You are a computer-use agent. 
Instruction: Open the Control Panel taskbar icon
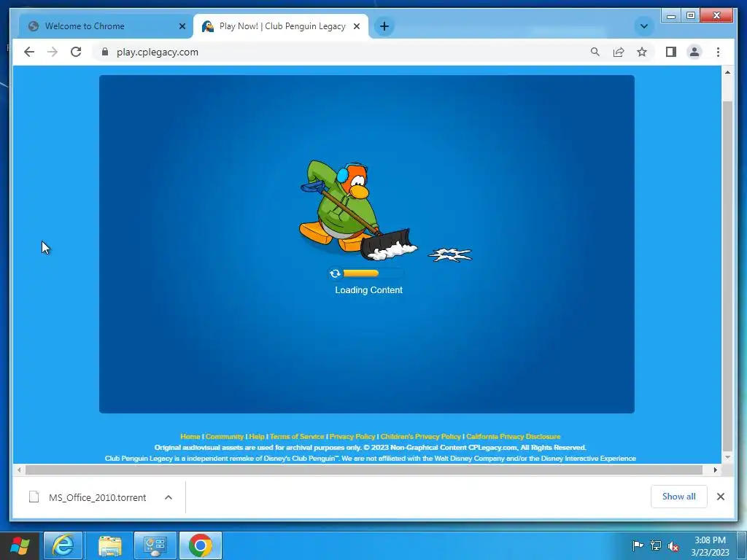(155, 545)
